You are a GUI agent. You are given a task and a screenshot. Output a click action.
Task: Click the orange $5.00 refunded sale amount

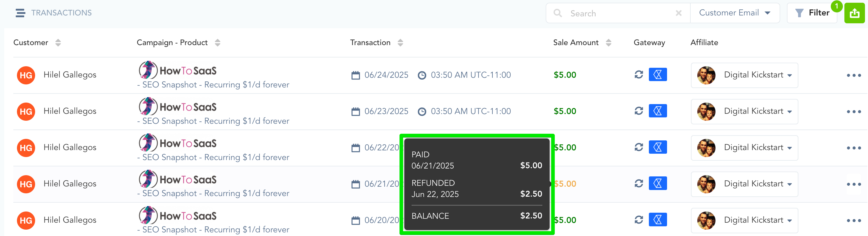click(x=565, y=184)
